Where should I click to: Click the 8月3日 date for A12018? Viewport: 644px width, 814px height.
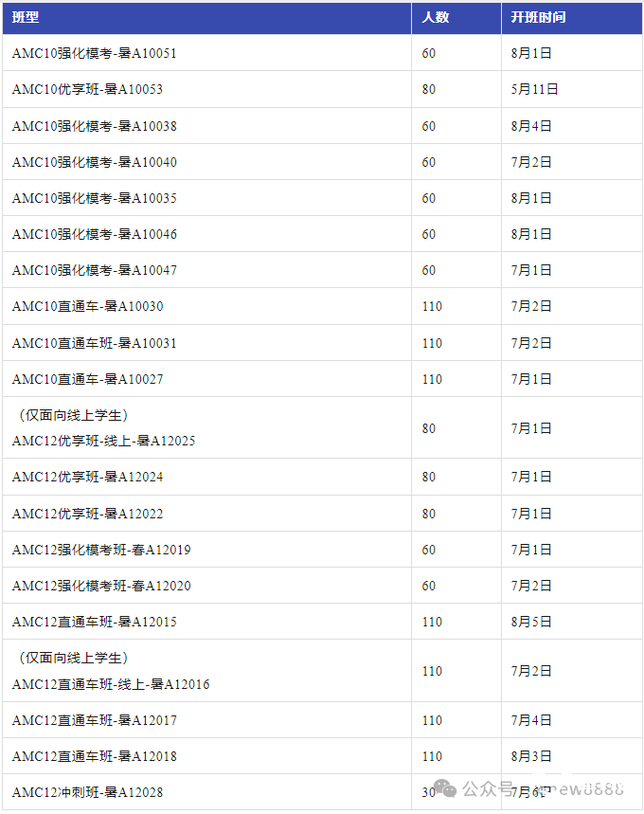pos(531,756)
